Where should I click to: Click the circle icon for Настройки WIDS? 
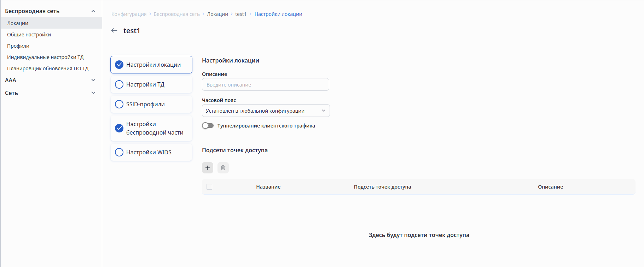click(120, 152)
